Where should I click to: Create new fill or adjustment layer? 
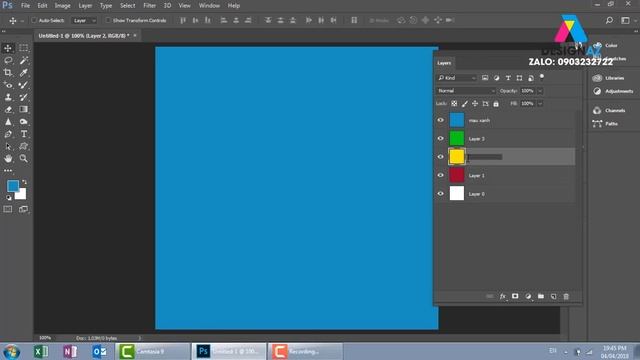[x=528, y=296]
